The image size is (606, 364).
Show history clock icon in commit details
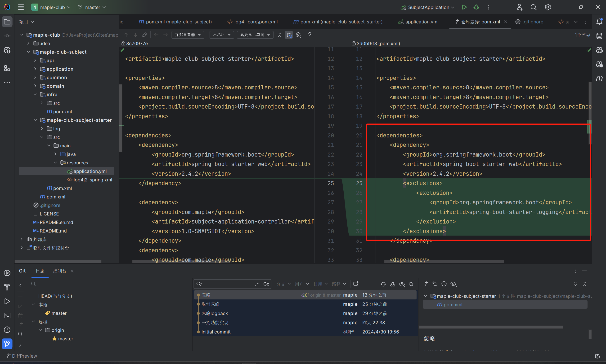[x=444, y=284]
